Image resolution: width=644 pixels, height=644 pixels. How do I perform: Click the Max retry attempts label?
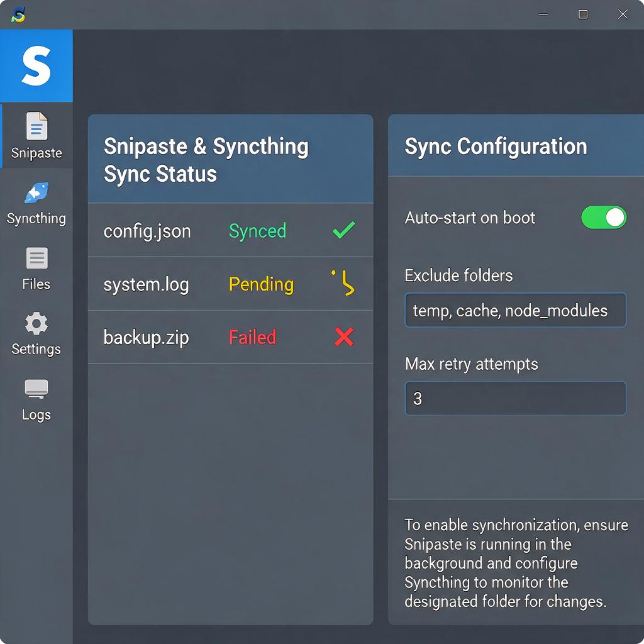[472, 364]
